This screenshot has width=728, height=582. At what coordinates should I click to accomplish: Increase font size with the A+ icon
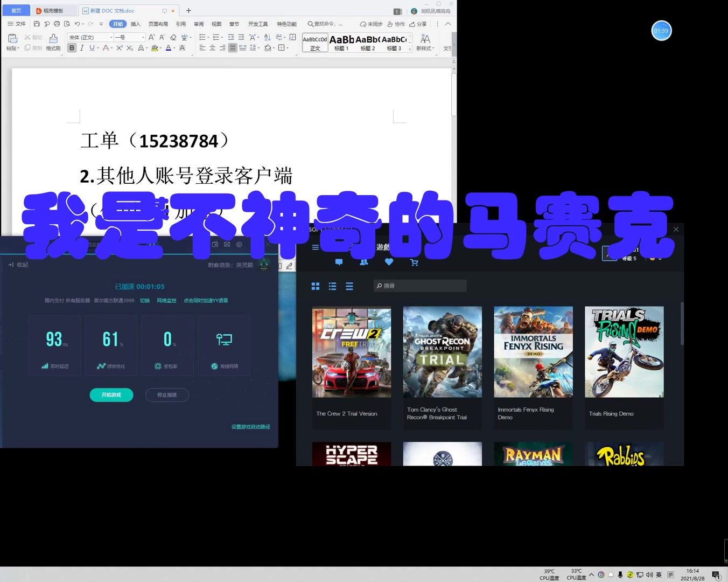click(x=152, y=37)
